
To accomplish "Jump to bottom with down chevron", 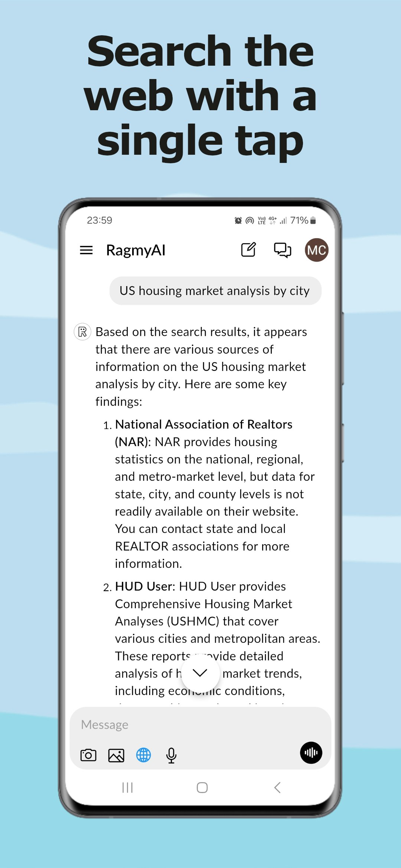I will 200,673.
